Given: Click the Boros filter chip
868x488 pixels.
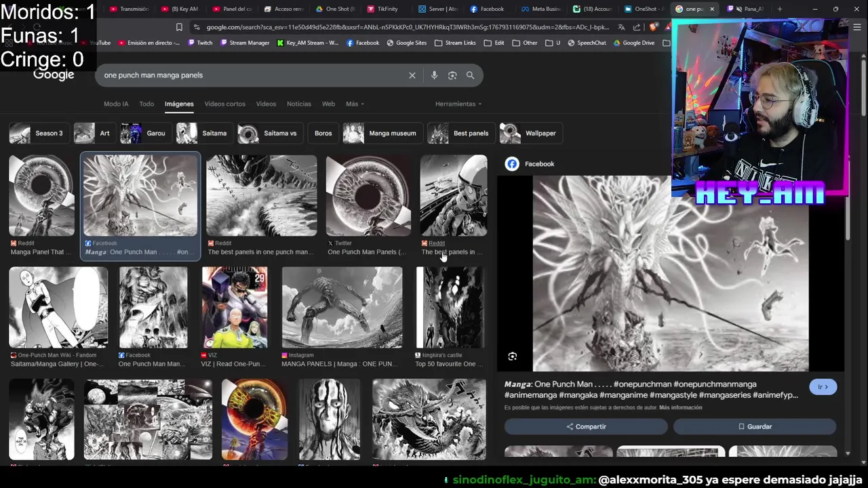Looking at the screenshot, I should coord(323,134).
